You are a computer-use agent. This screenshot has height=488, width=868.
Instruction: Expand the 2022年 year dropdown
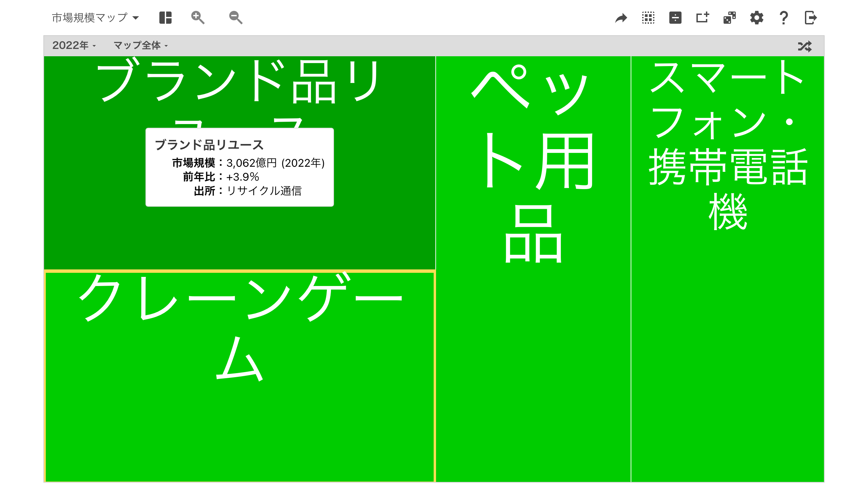pyautogui.click(x=74, y=45)
